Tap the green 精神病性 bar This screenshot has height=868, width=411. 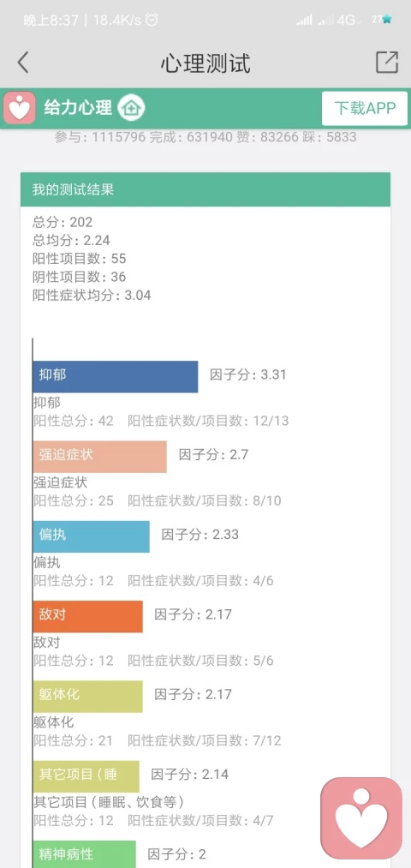click(x=84, y=853)
